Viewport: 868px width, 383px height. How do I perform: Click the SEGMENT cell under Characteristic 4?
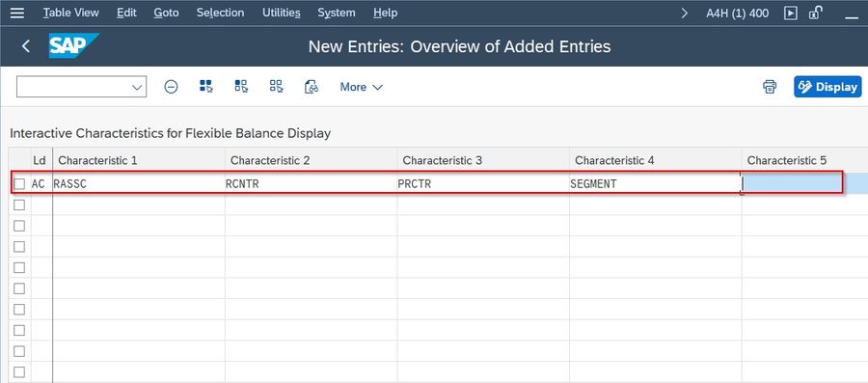(x=656, y=183)
